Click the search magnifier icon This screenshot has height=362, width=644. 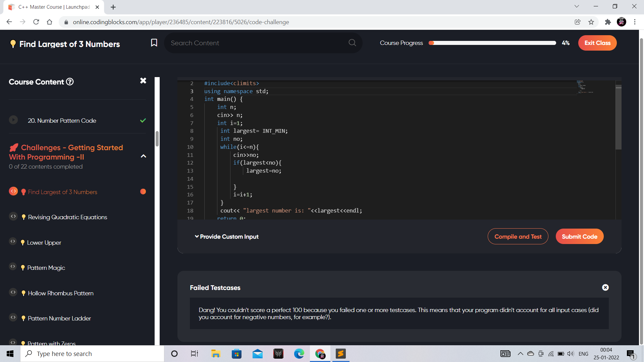tap(352, 43)
